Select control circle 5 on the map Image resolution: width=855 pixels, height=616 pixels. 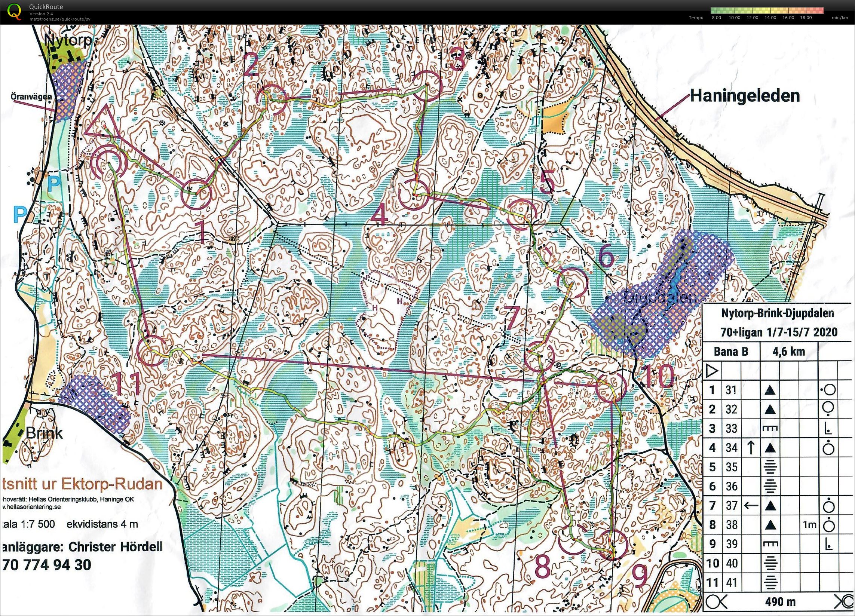[522, 215]
